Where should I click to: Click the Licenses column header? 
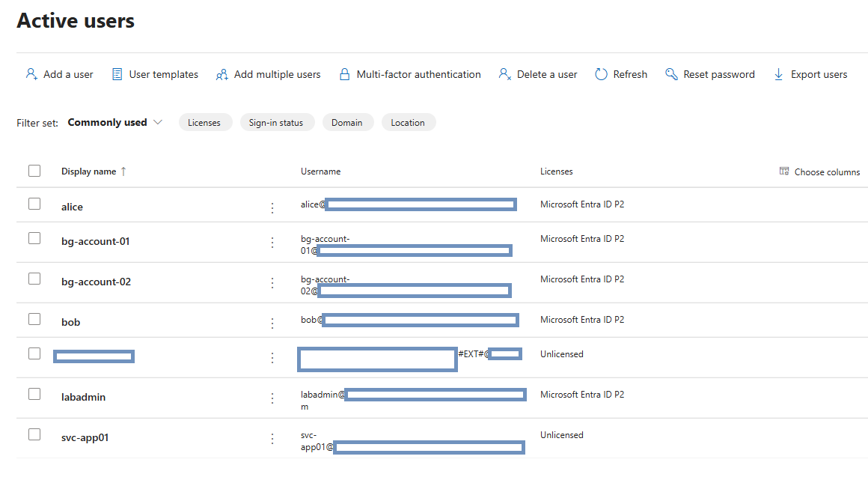pyautogui.click(x=556, y=171)
